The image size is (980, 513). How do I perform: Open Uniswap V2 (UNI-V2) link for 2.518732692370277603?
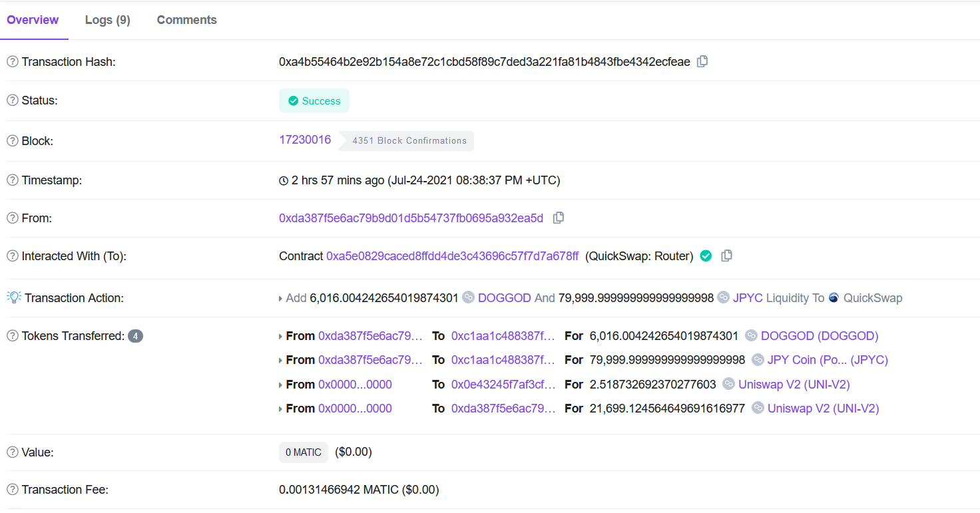pos(794,385)
